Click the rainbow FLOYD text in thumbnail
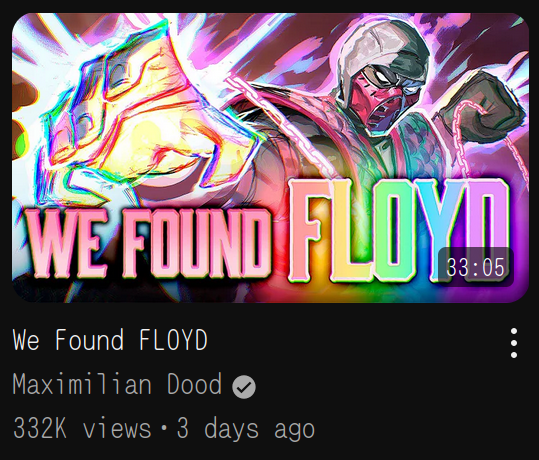This screenshot has height=460, width=539. pyautogui.click(x=399, y=230)
